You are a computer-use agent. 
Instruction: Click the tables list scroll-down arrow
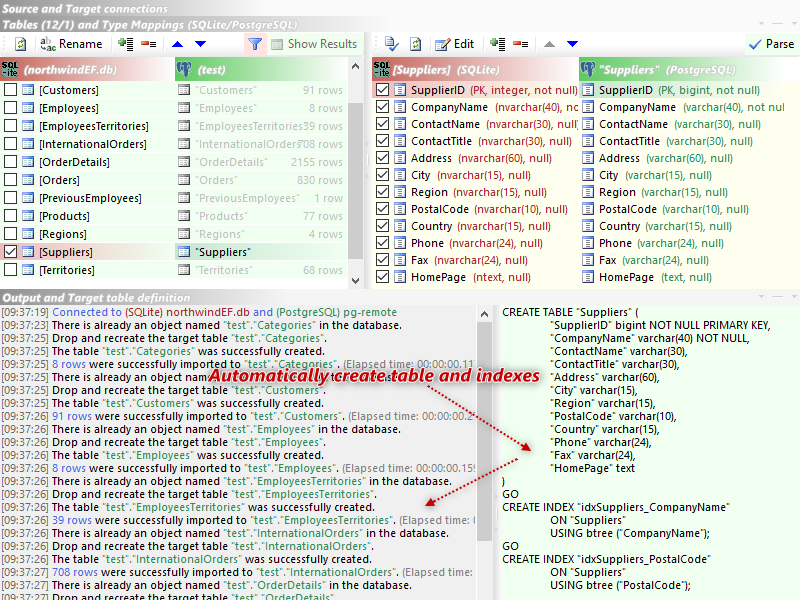pyautogui.click(x=356, y=280)
